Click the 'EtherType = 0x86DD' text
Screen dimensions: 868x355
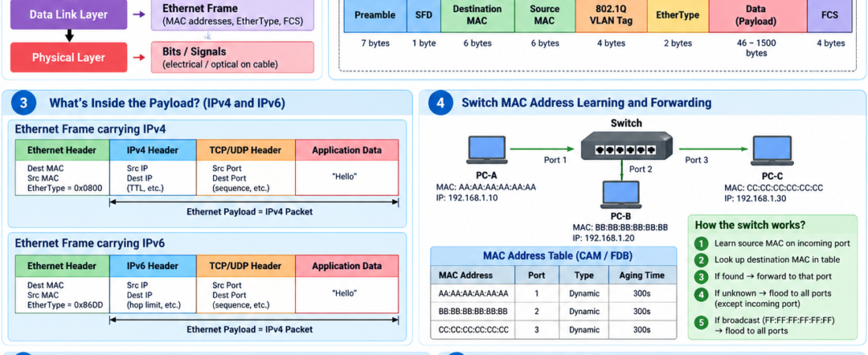65,305
